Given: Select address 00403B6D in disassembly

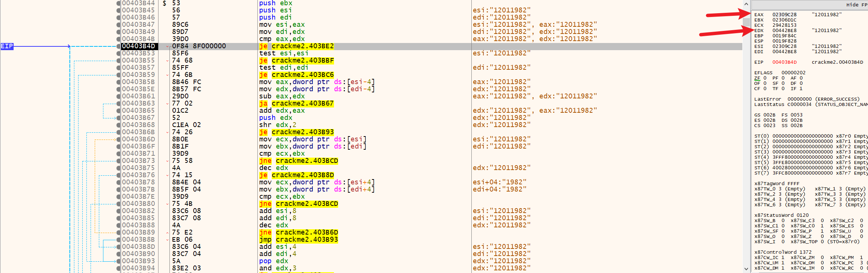Looking at the screenshot, I should click(139, 140).
